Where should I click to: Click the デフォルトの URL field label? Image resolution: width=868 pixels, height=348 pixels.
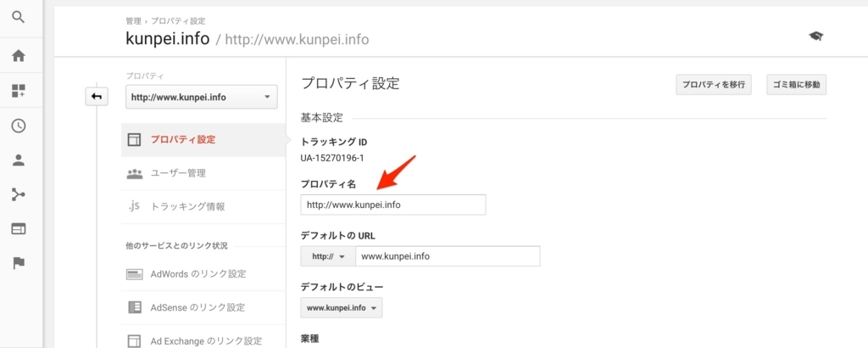337,235
